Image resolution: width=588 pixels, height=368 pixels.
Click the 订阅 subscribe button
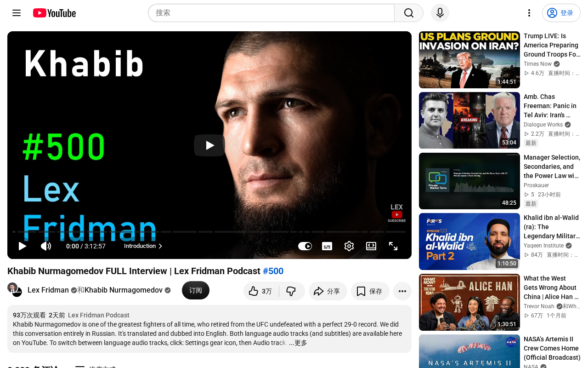(x=196, y=290)
